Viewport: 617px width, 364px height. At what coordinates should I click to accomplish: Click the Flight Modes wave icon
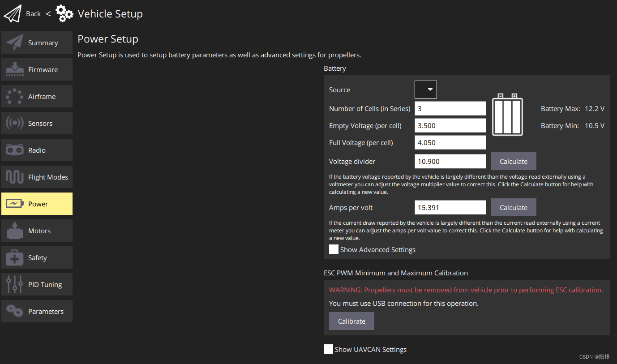click(15, 177)
